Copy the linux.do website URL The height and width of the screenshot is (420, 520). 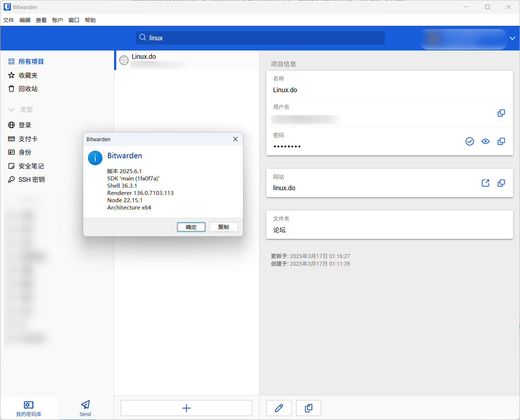tap(501, 183)
